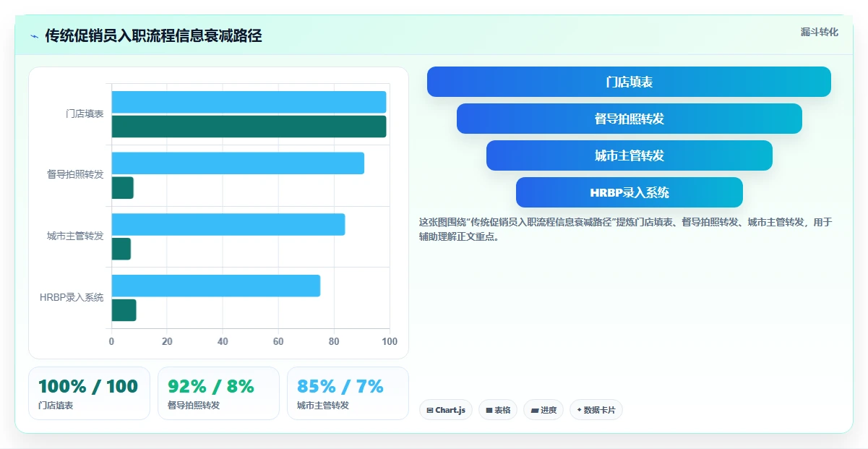This screenshot has height=449, width=868.
Task: Select the 督导拍照转发 funnel stage bar
Action: pos(629,119)
